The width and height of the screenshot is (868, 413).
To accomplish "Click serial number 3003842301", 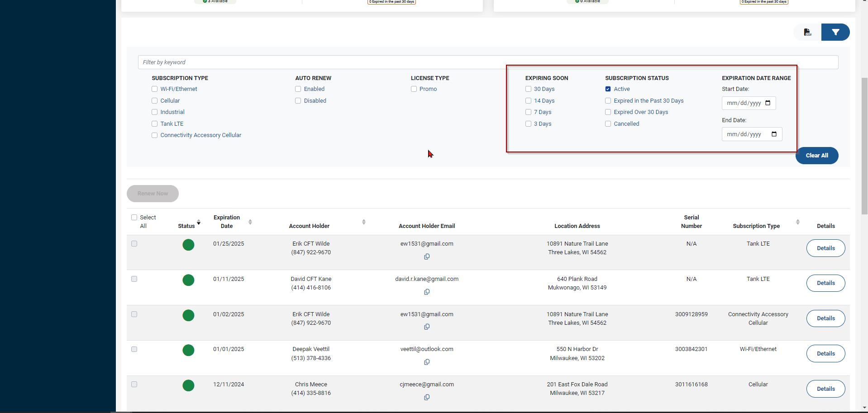I will [691, 349].
